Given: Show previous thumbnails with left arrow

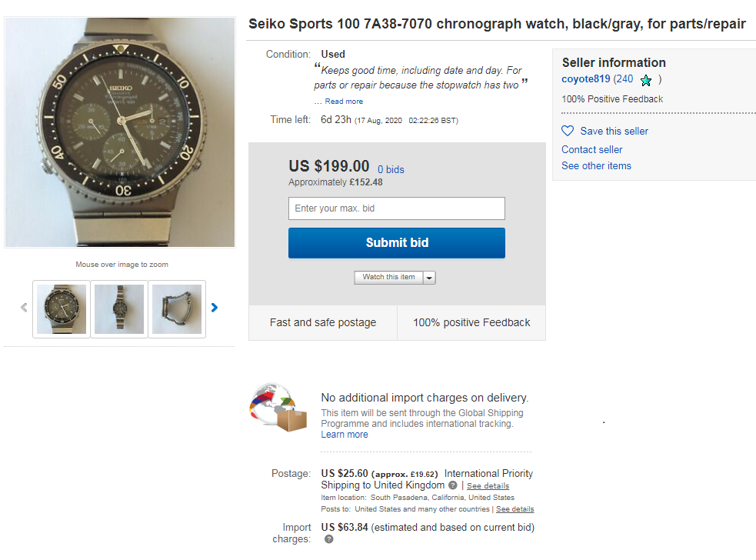Looking at the screenshot, I should pyautogui.click(x=24, y=308).
